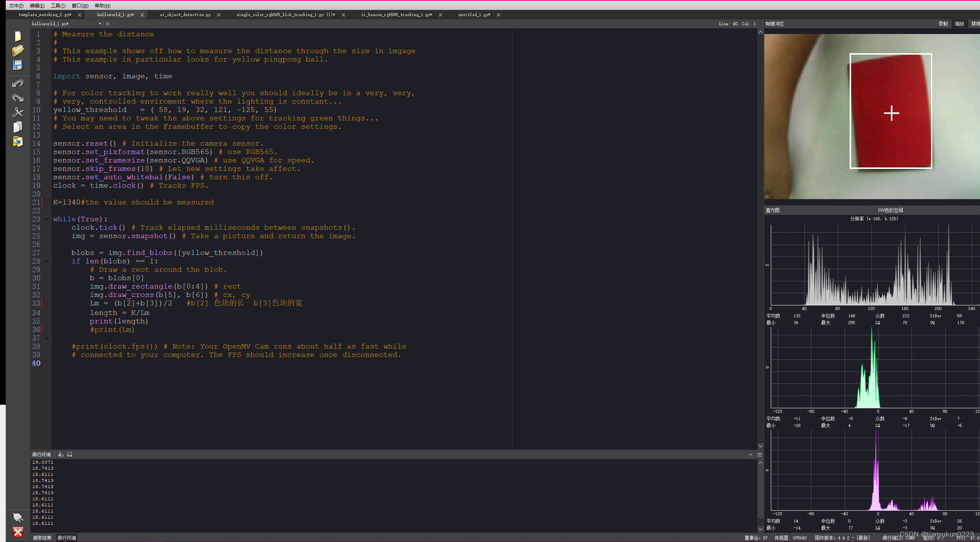Open the YUV色彩空间 color space dropdown

890,210
